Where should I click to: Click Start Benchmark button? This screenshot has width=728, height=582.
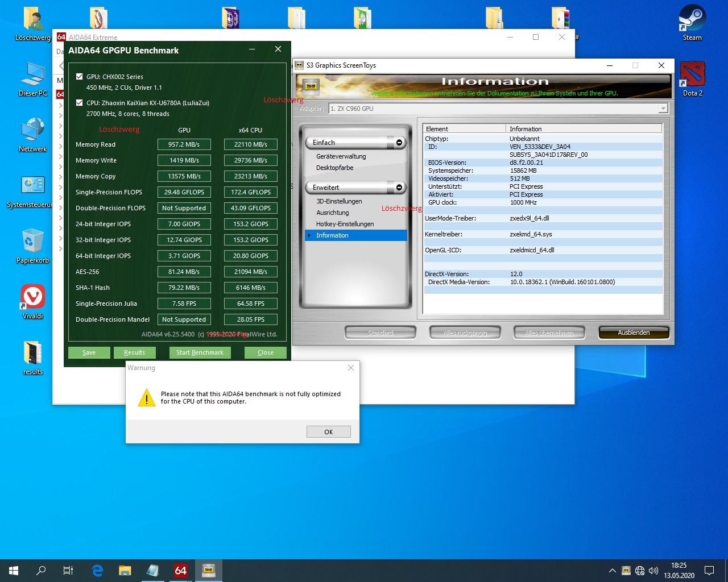[x=200, y=352]
